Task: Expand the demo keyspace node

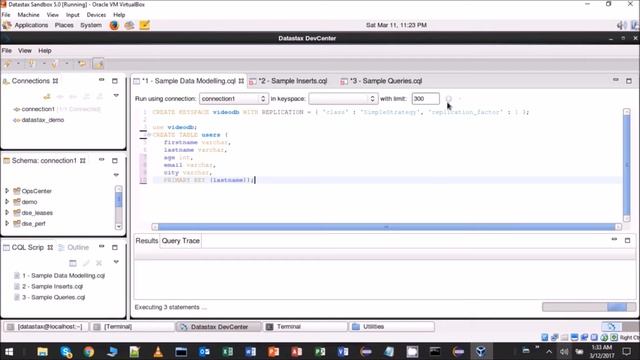Action: 7,202
